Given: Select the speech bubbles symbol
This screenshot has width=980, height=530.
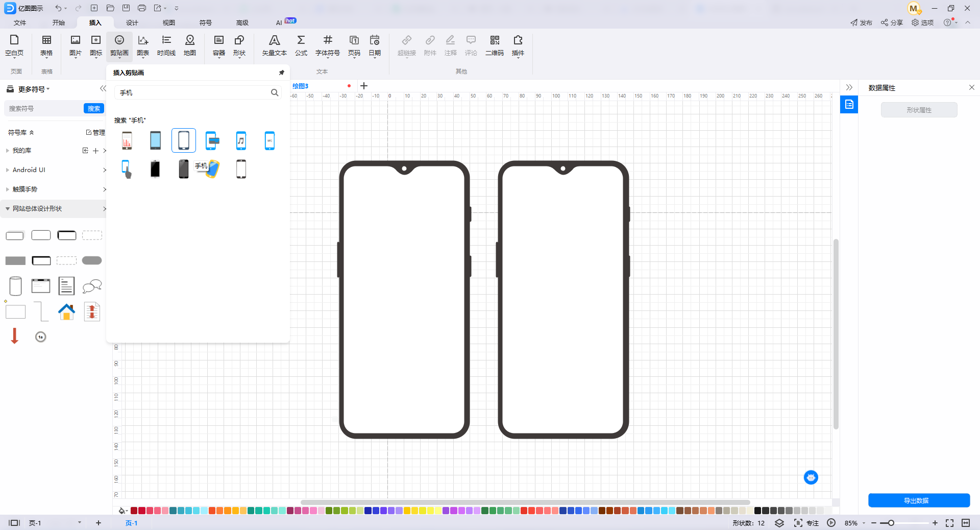Looking at the screenshot, I should (x=92, y=286).
